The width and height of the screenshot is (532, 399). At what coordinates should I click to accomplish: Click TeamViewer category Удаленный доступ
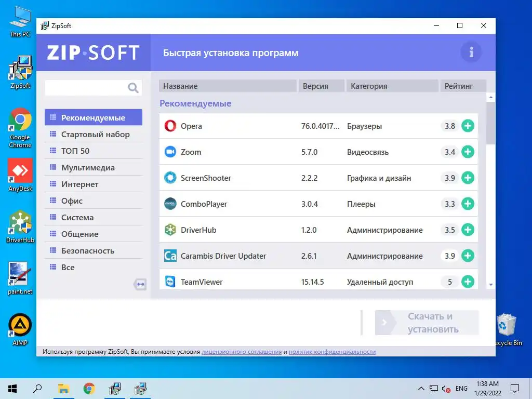tap(380, 282)
